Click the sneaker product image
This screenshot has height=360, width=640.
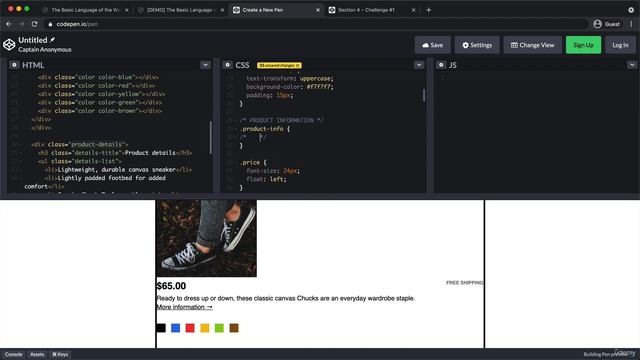coord(207,238)
